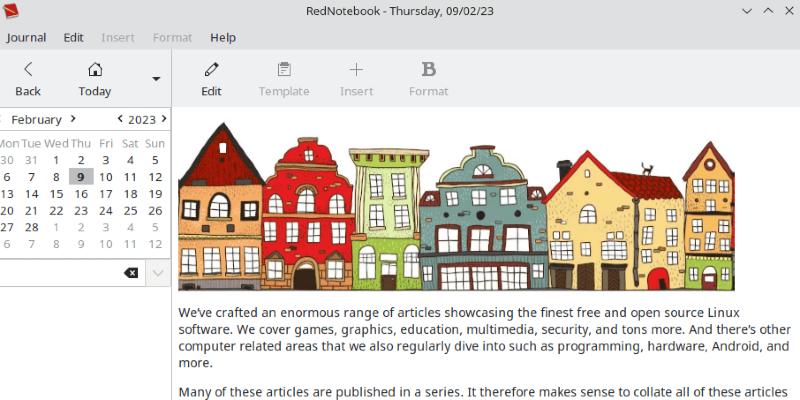Select February 19 in the calendar

pos(155,194)
